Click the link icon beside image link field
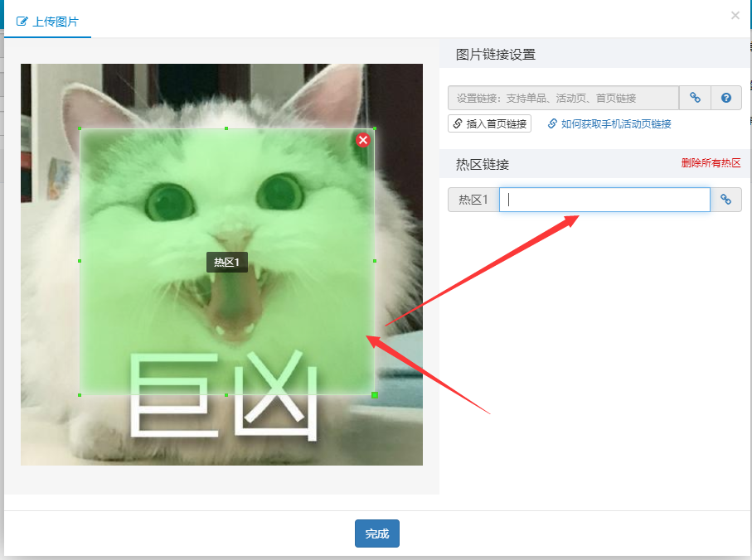The height and width of the screenshot is (560, 752). tap(695, 98)
